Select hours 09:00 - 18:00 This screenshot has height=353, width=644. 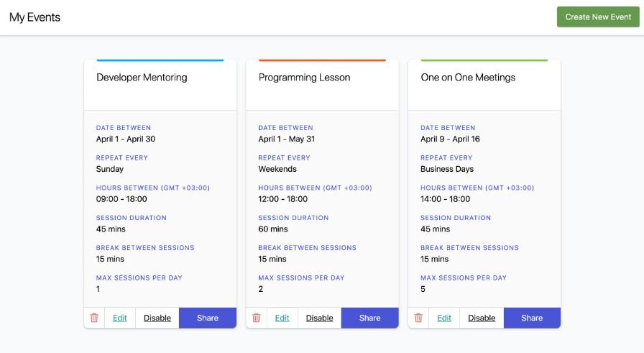[x=121, y=199]
